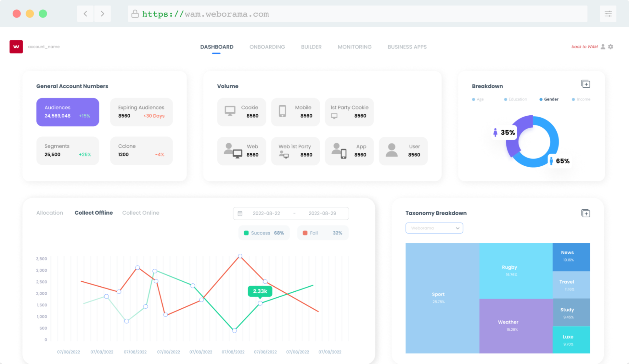Click the account_name label
Screen dimensions: 629x364
44,47
